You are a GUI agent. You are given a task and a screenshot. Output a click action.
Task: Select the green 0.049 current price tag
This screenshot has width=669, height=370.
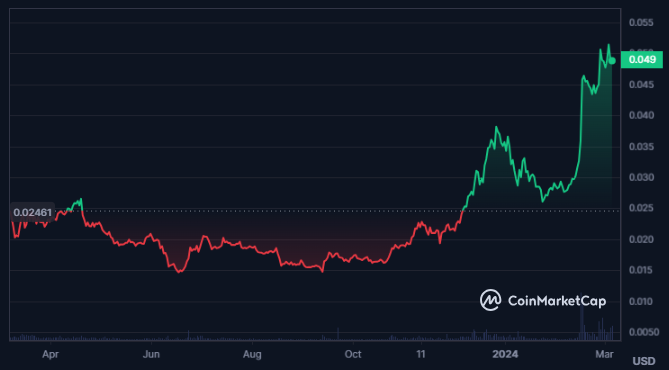(x=642, y=60)
